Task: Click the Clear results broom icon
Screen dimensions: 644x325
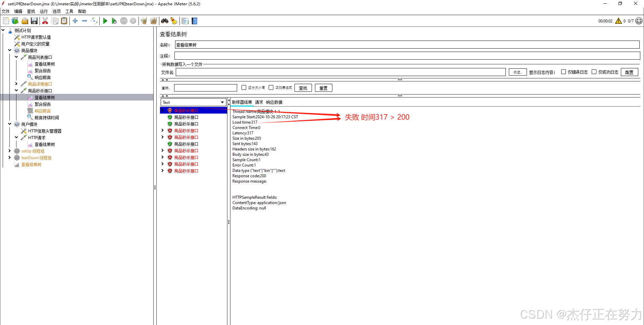Action: (144, 21)
